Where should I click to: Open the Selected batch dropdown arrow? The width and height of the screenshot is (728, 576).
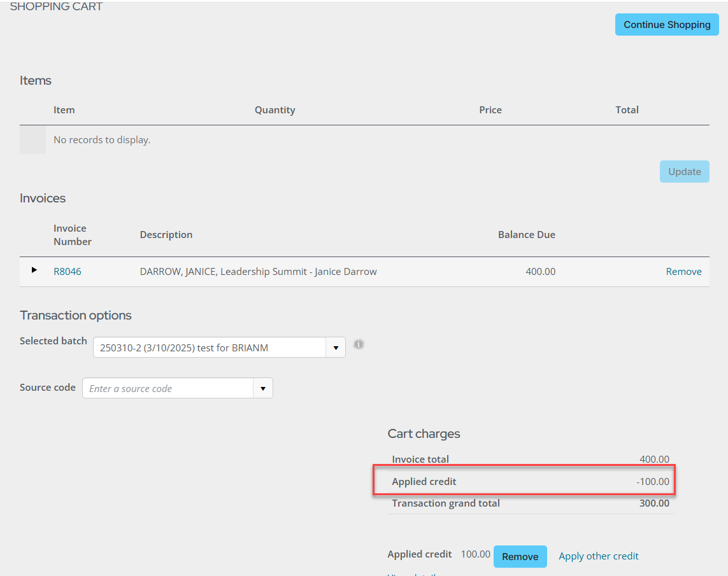(336, 348)
